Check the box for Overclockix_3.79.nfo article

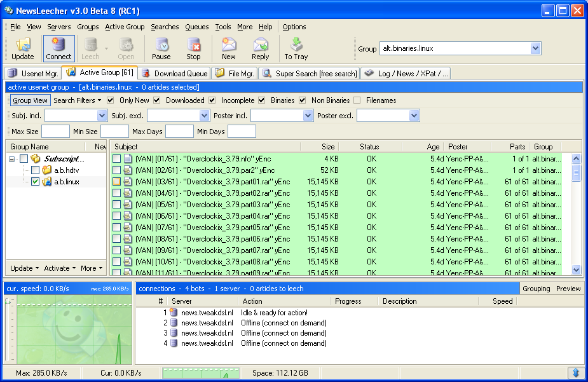(116, 158)
